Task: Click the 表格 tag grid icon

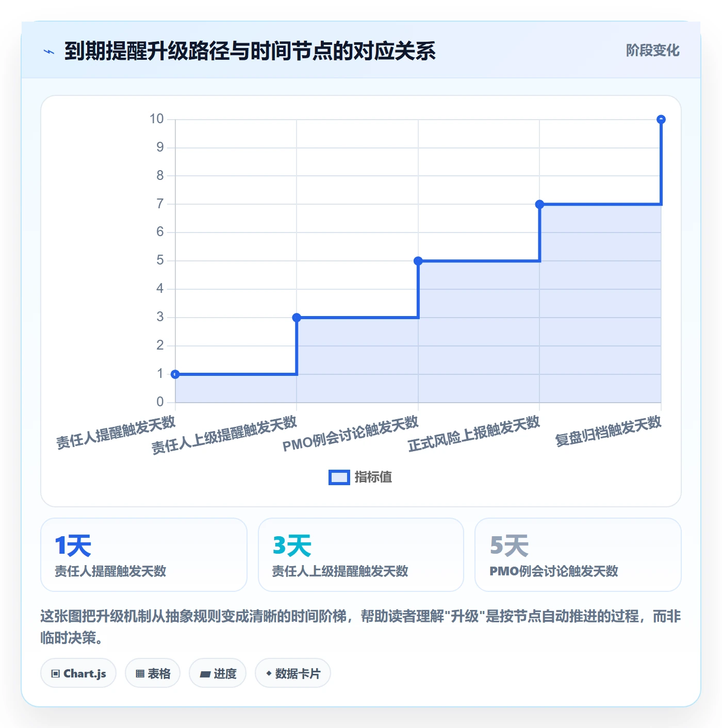Action: pyautogui.click(x=140, y=674)
